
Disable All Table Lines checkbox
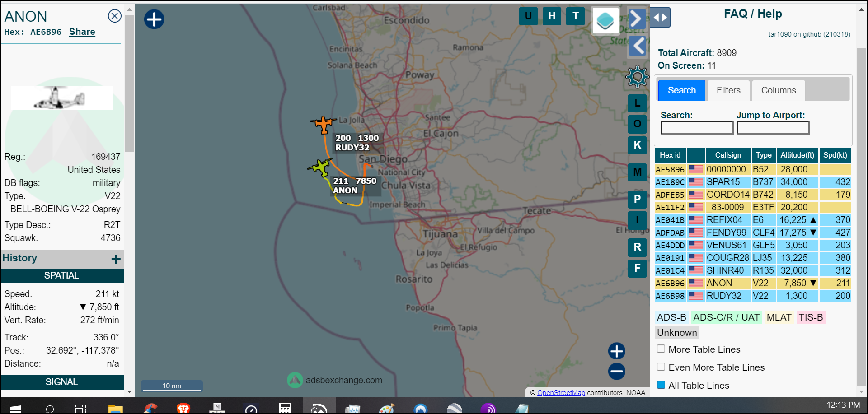(661, 385)
